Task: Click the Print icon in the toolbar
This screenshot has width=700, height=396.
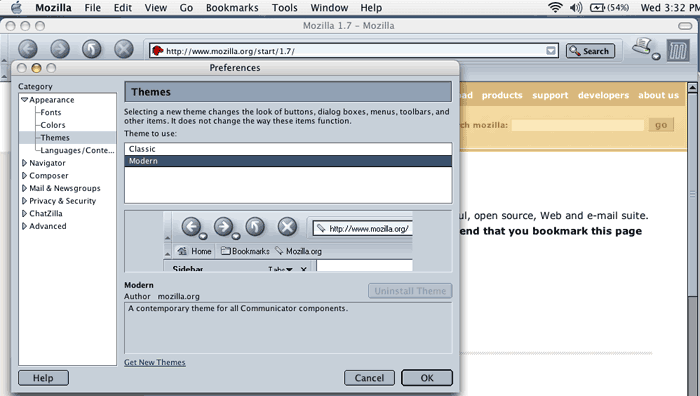Action: click(x=642, y=46)
